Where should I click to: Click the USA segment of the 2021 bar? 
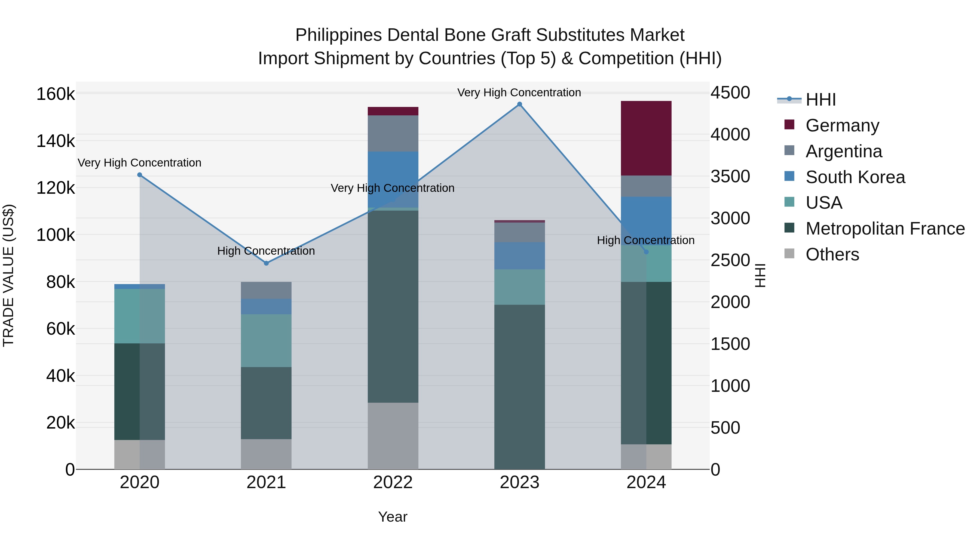[266, 341]
